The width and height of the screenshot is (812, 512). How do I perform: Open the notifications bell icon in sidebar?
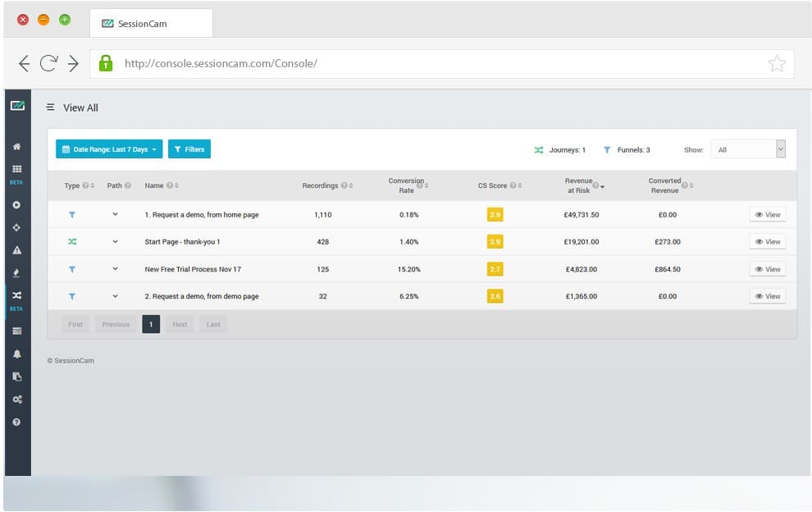click(x=17, y=354)
